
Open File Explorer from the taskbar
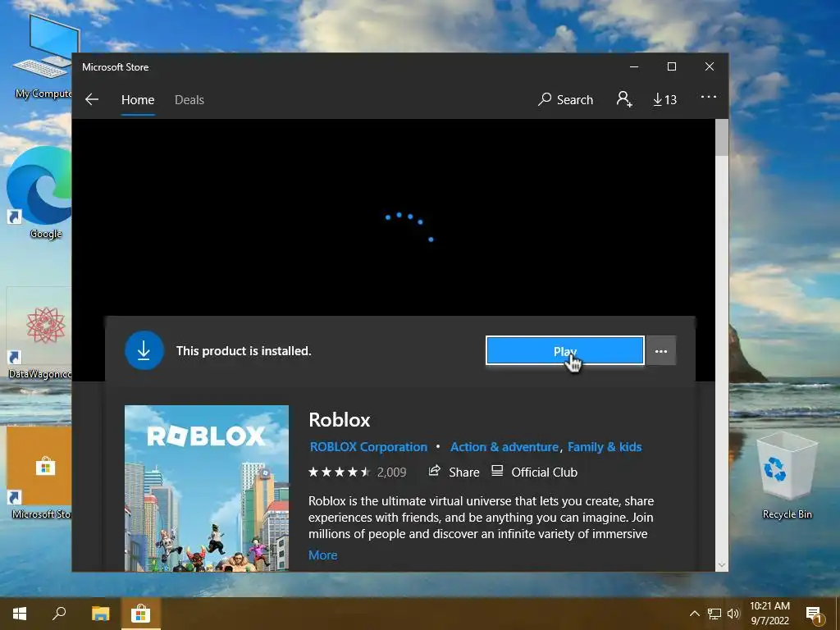click(x=100, y=614)
